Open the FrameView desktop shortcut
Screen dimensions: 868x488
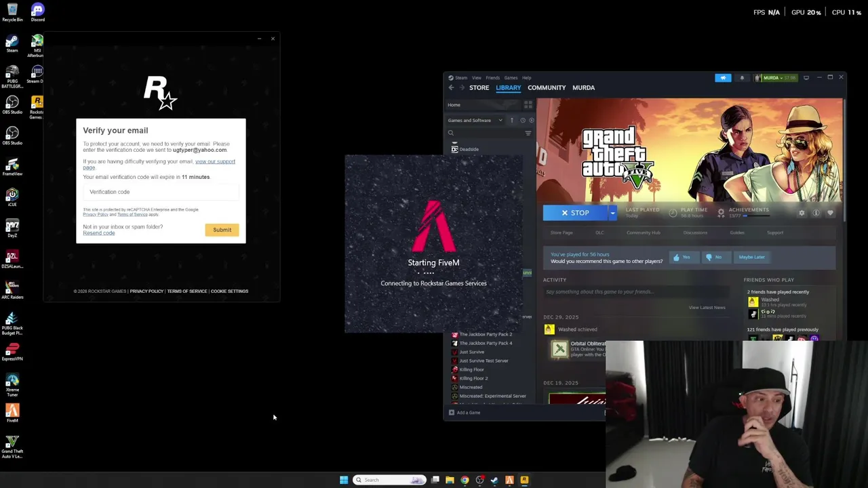tap(12, 167)
